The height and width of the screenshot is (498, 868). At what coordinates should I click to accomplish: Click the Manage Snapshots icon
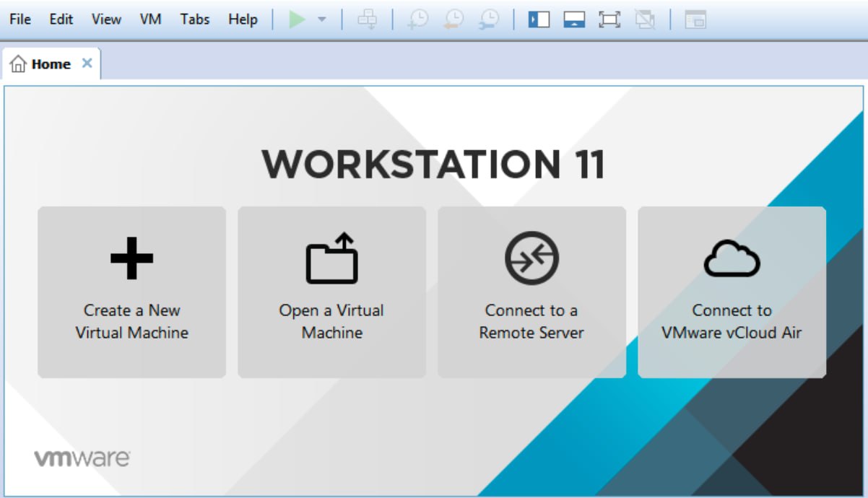[x=489, y=19]
